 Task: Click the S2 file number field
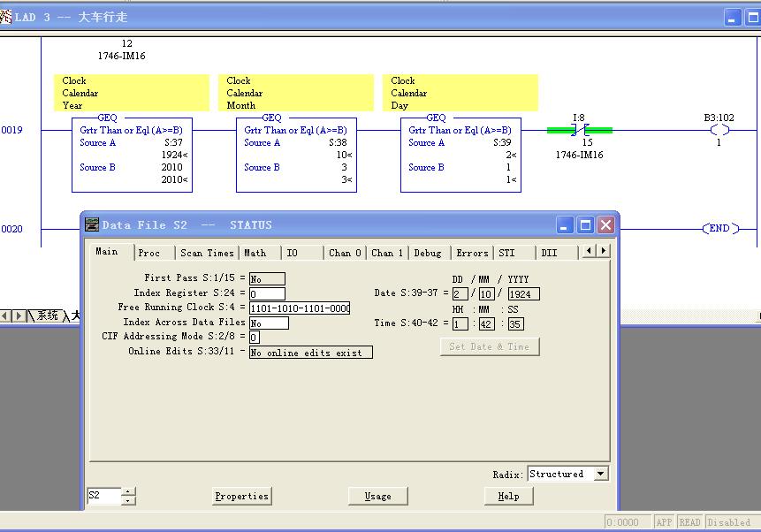point(104,496)
